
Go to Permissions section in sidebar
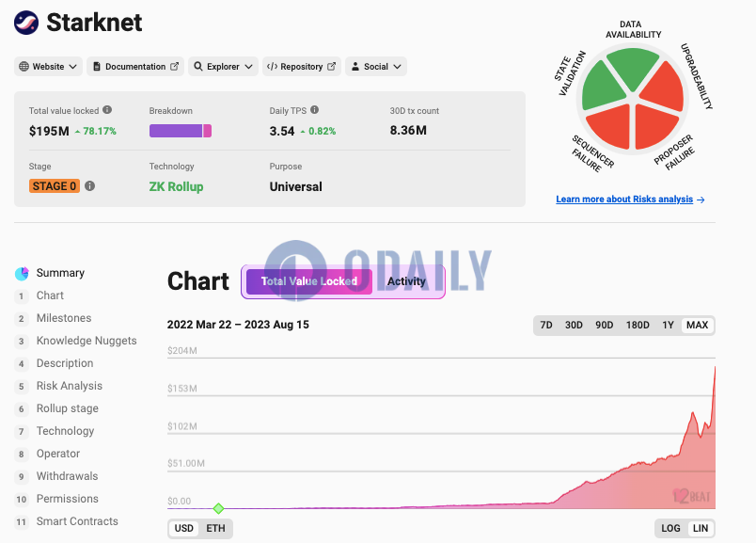point(68,499)
